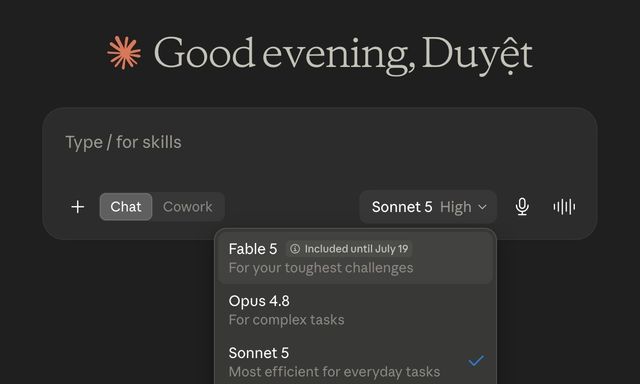Click the High effort label
Image resolution: width=640 pixels, height=384 pixels.
click(x=456, y=207)
